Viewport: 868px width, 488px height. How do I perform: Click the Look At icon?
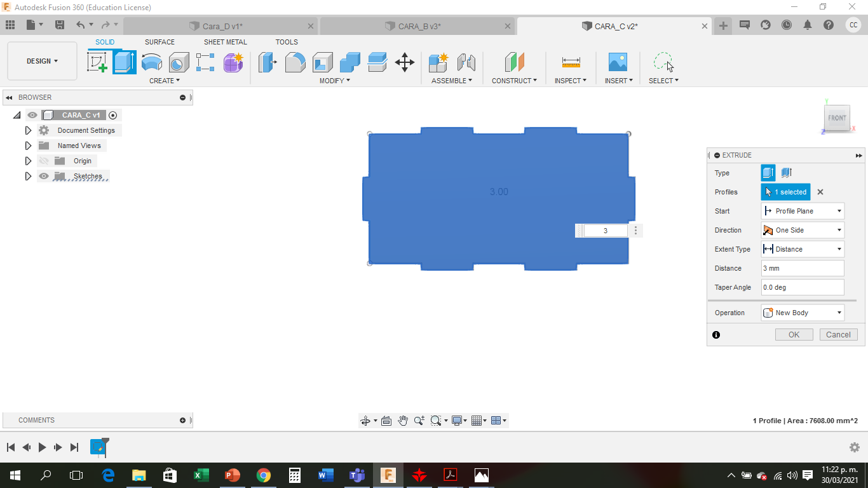(x=386, y=421)
